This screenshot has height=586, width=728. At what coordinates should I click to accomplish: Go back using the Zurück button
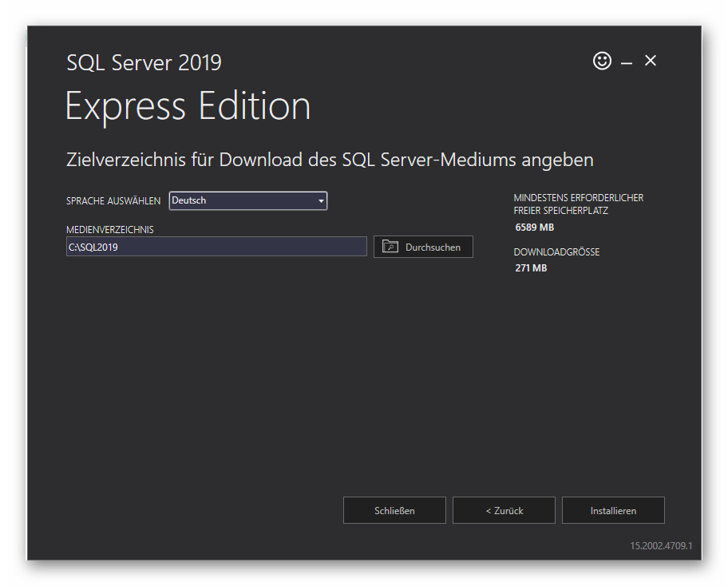(504, 510)
